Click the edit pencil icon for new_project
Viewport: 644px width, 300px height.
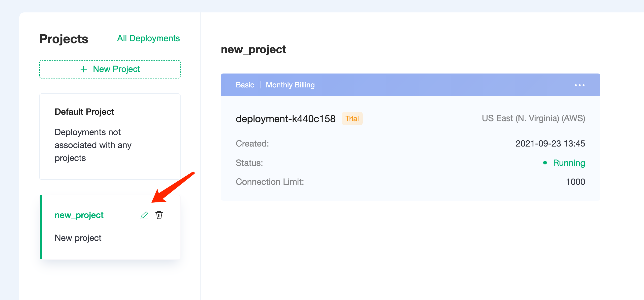point(144,215)
